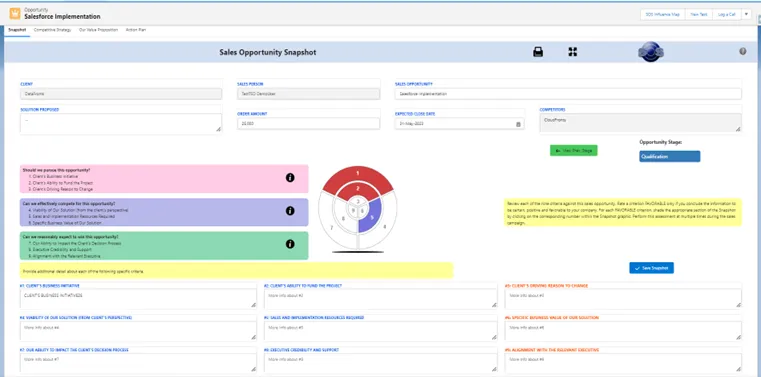Open info for 'Should we pursue this opportunity?'
The height and width of the screenshot is (377, 761).
290,178
